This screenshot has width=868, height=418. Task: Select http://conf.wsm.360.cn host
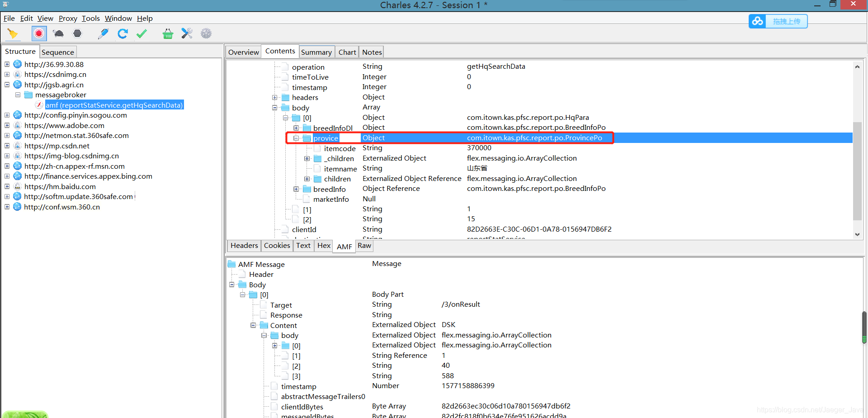coord(62,207)
